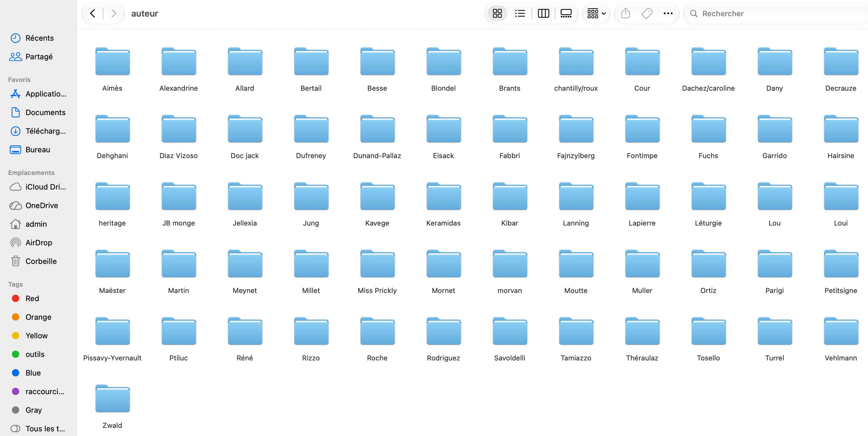Switch to list view mode
This screenshot has height=436, width=868.
pyautogui.click(x=520, y=13)
